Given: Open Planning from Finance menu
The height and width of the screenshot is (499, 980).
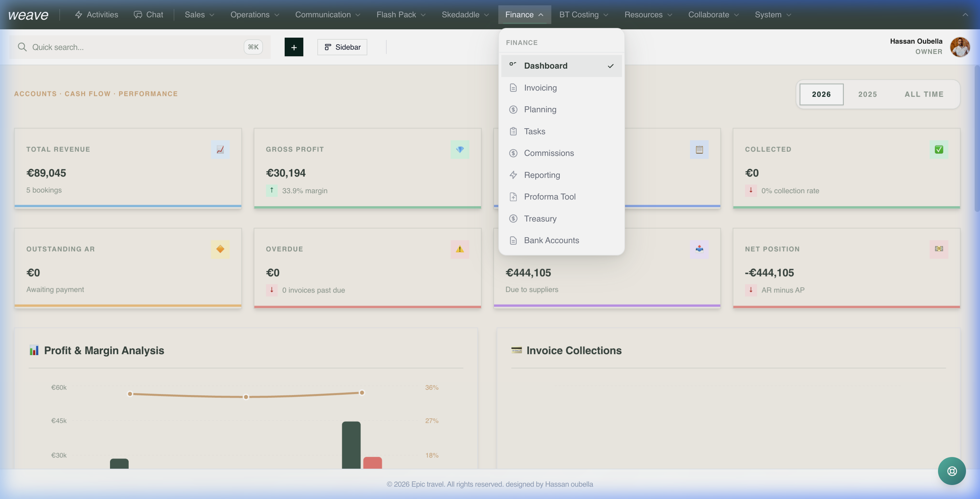Looking at the screenshot, I should coord(561,110).
